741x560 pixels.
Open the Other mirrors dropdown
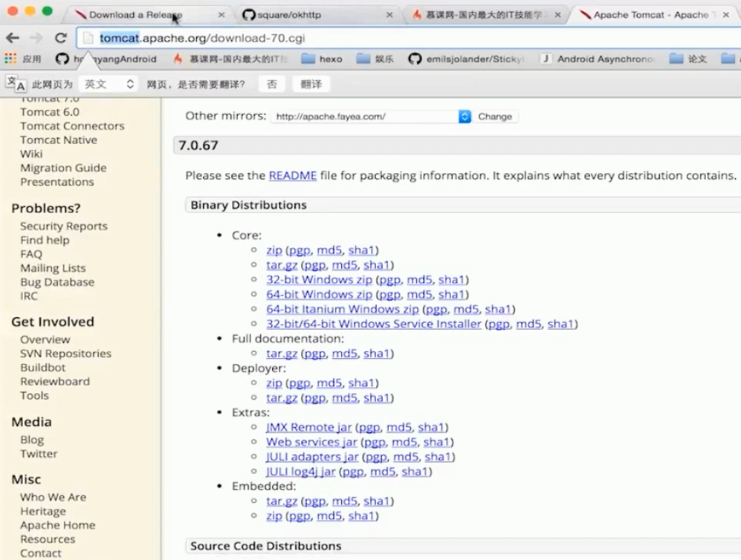371,116
